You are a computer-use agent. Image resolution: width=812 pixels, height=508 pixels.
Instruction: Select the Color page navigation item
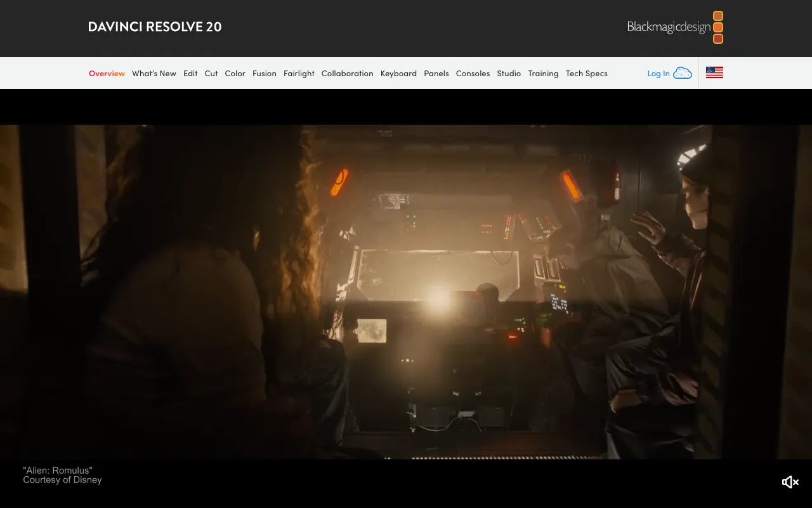[x=235, y=73]
